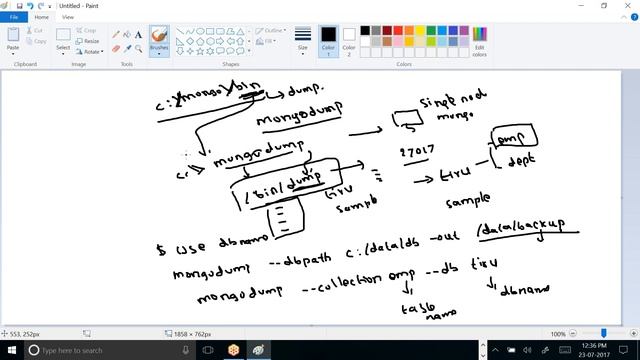Choose the Five-point star shape
Screen dimensions: 640x360
(200, 51)
